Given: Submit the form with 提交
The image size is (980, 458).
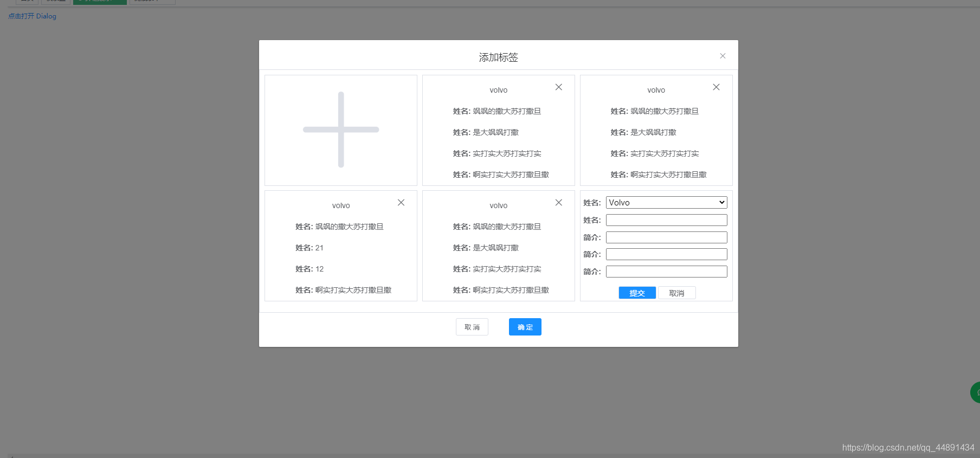Looking at the screenshot, I should coord(637,293).
